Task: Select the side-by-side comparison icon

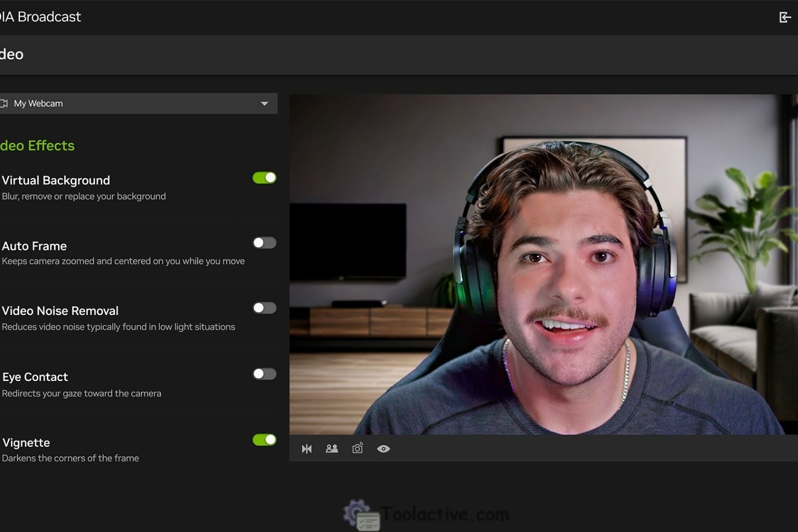Action: 332,448
